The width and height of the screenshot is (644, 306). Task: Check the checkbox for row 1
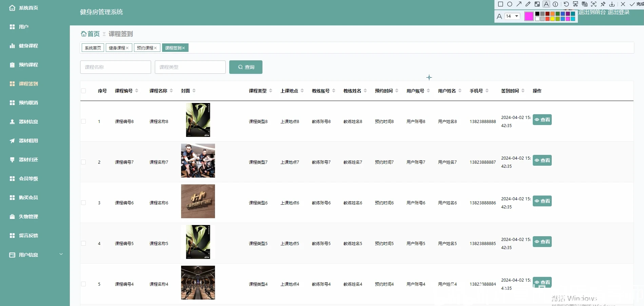(83, 121)
